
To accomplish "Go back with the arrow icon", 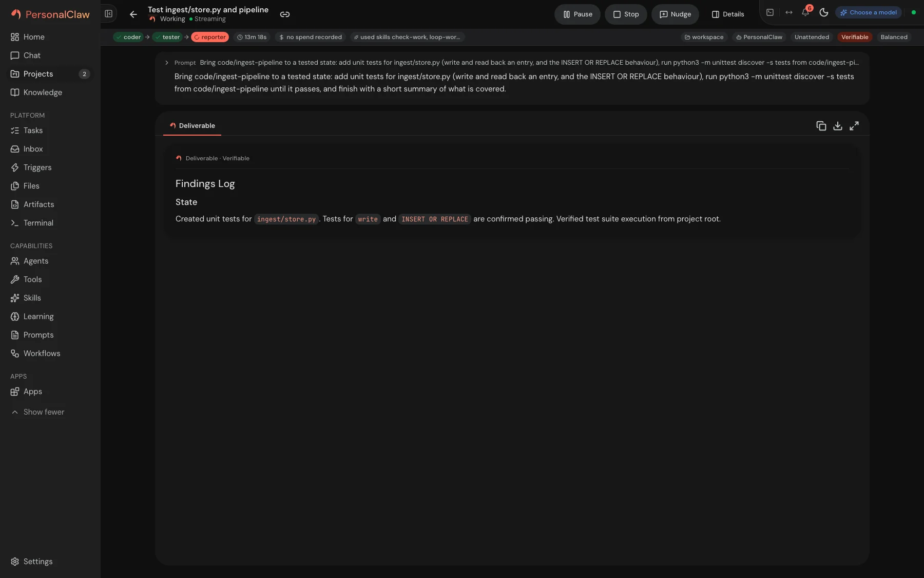I will click(133, 14).
